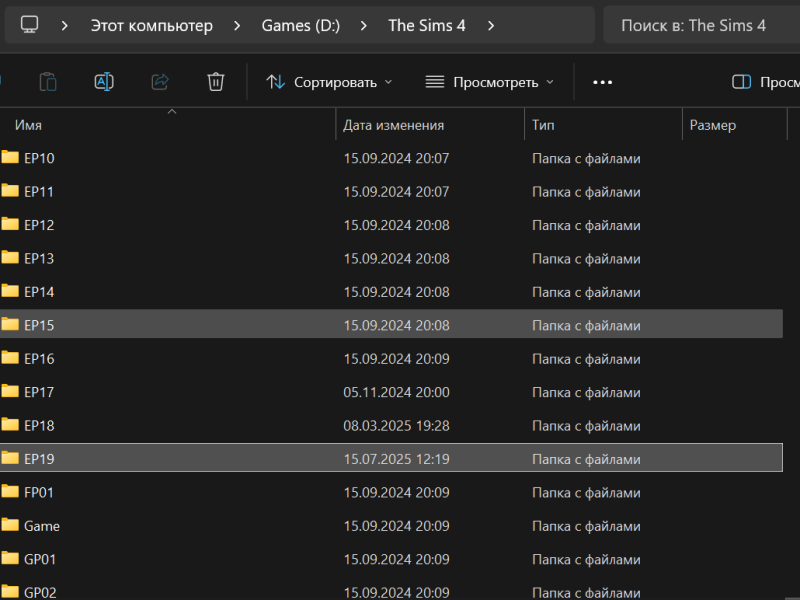Click the date in the FP01 row
The height and width of the screenshot is (600, 800).
click(x=396, y=493)
